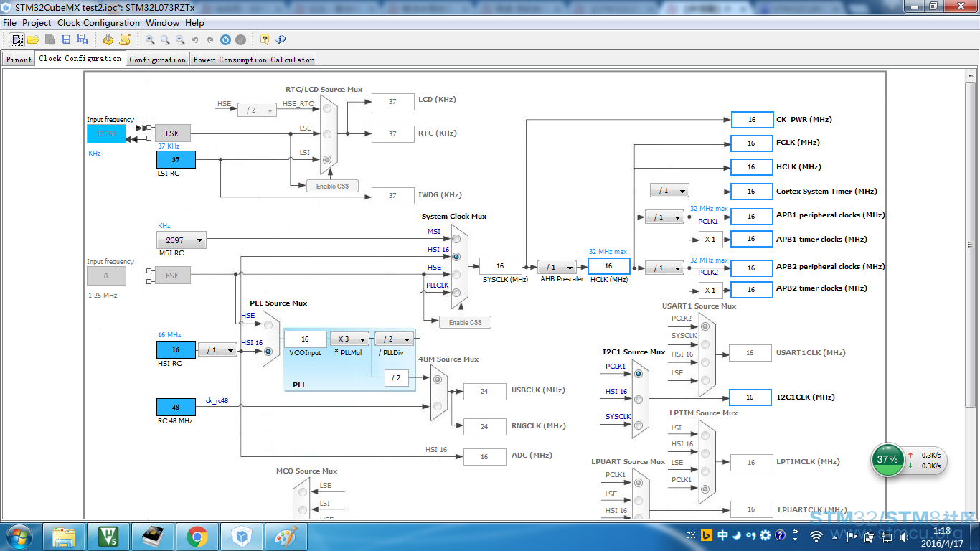Open Paint from the taskbar
The height and width of the screenshot is (551, 980).
point(286,536)
